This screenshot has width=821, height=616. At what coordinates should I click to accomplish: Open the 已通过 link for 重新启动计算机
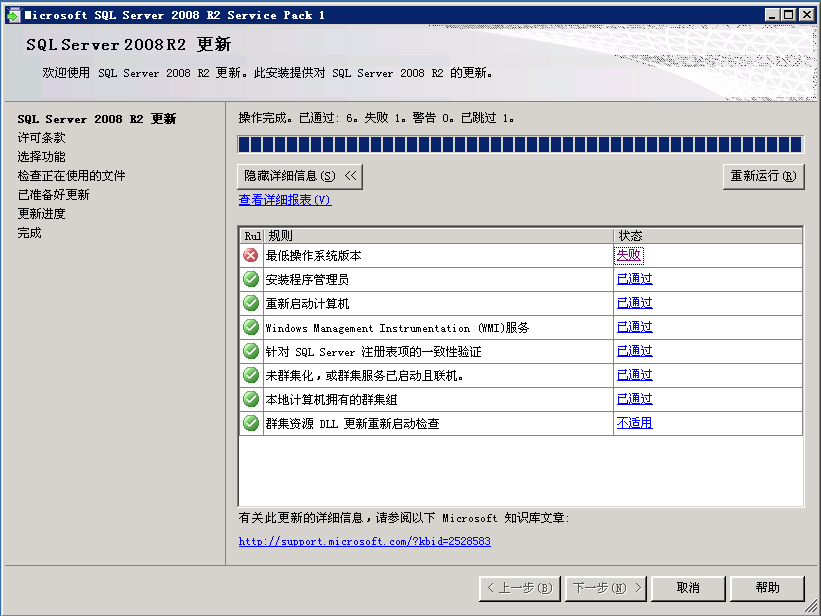(635, 303)
